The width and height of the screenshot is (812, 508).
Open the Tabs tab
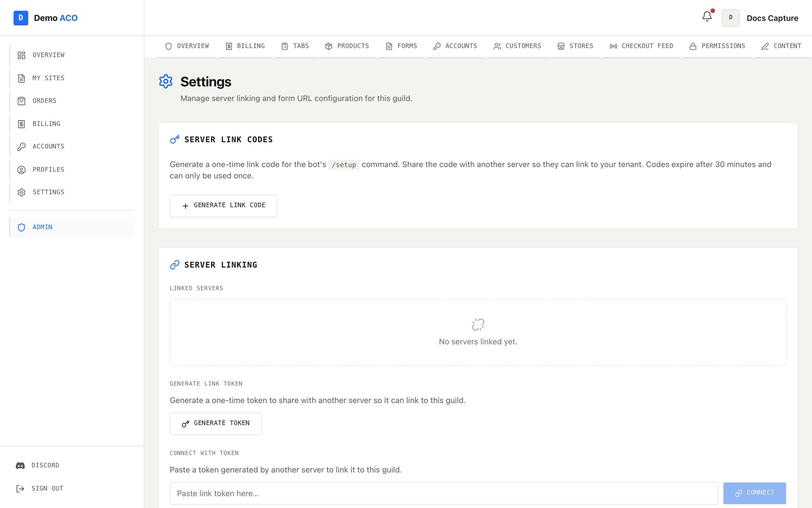[x=295, y=46]
